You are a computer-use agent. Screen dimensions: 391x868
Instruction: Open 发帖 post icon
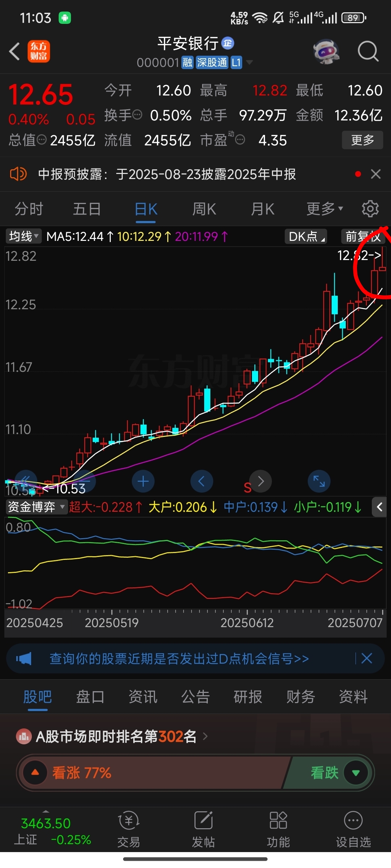203,820
